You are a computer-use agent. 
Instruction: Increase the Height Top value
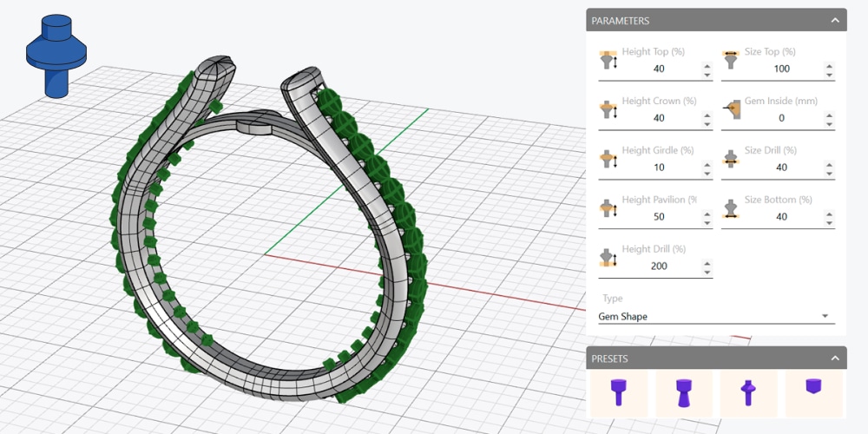707,64
